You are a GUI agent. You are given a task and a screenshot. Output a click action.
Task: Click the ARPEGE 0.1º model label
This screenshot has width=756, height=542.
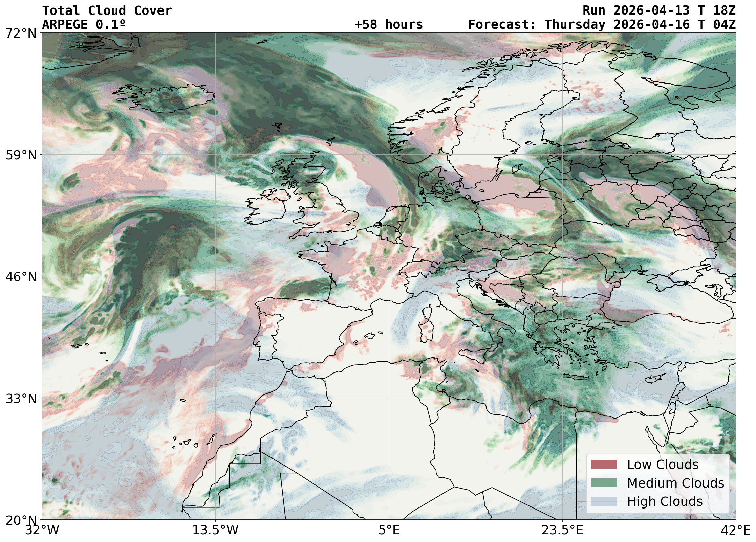[84, 25]
